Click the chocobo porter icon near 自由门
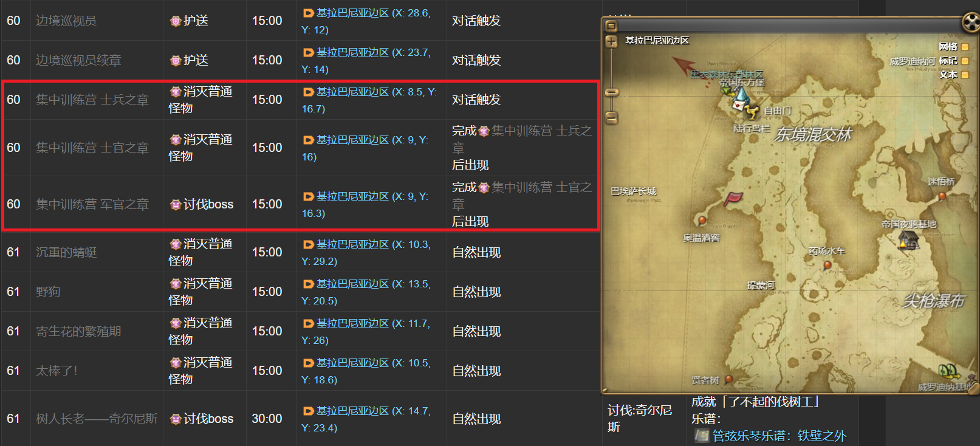 (x=753, y=112)
